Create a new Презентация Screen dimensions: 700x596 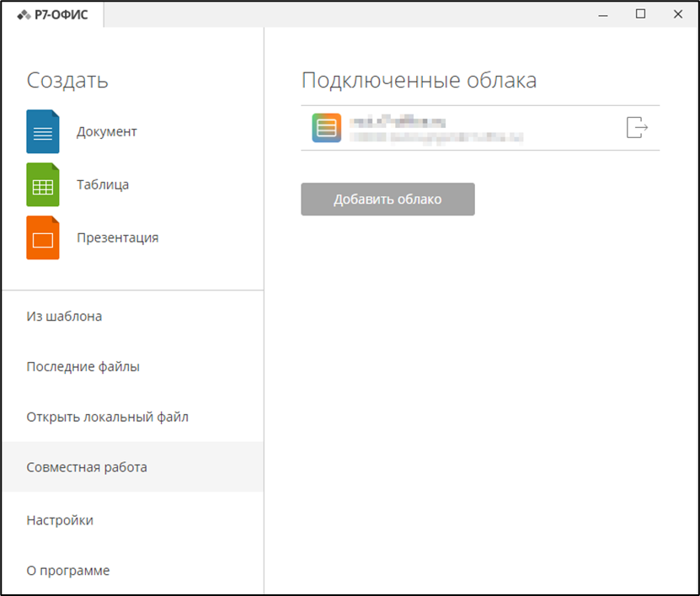tap(117, 237)
